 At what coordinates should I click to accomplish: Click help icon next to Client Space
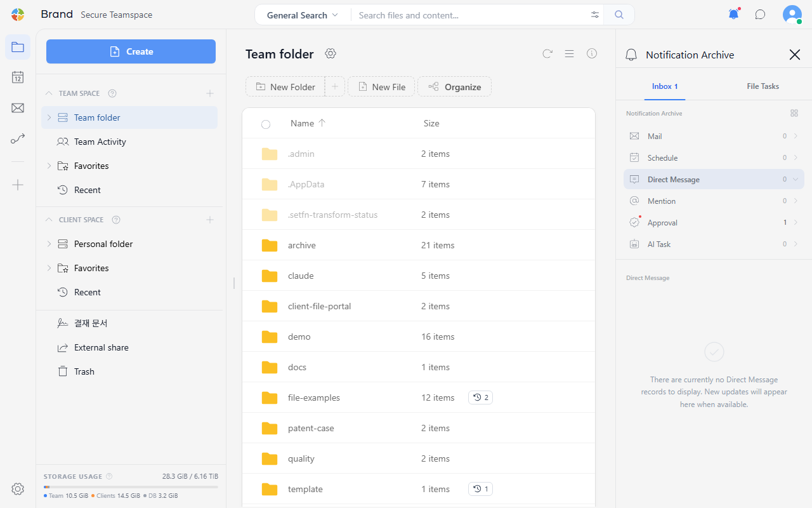[116, 220]
